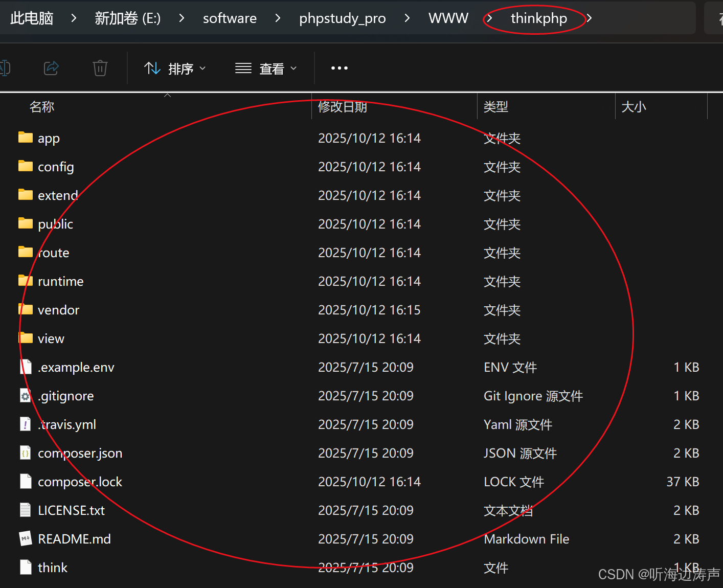Click the share icon in toolbar
Screen dimensions: 723x588
pos(51,68)
